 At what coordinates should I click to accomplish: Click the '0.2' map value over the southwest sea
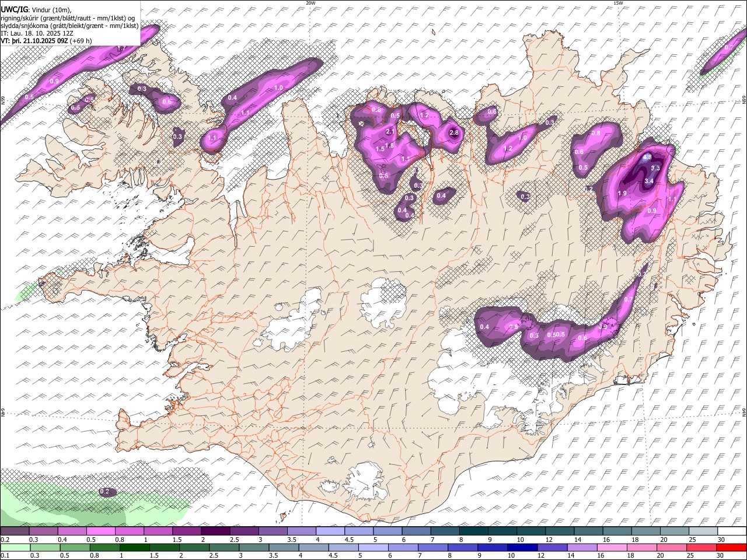pyautogui.click(x=104, y=492)
